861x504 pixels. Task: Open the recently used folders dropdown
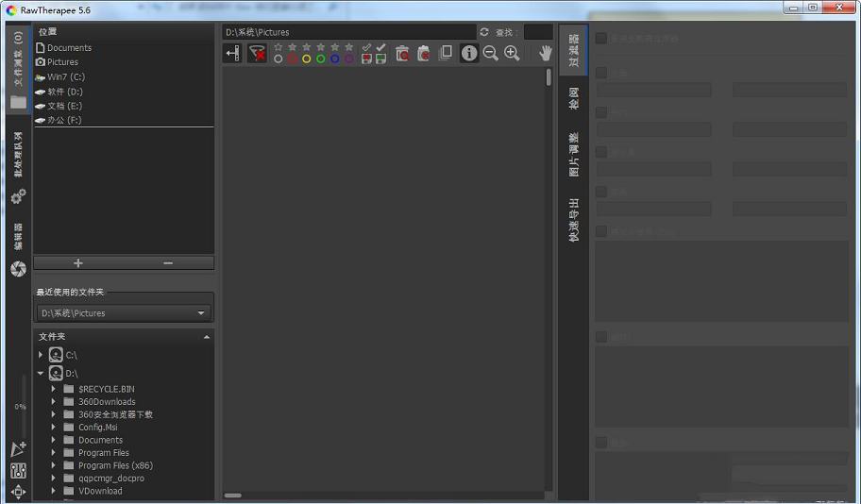click(124, 313)
